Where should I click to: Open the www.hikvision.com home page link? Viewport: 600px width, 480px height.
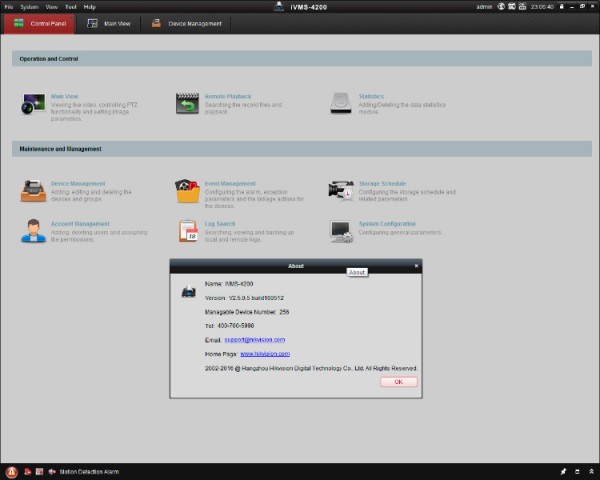point(265,354)
